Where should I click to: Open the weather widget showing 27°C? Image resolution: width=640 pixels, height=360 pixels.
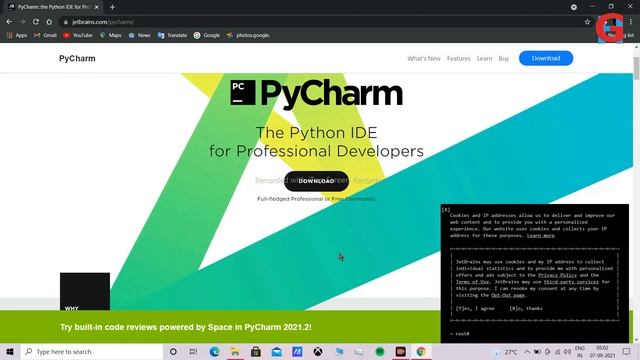pos(506,351)
